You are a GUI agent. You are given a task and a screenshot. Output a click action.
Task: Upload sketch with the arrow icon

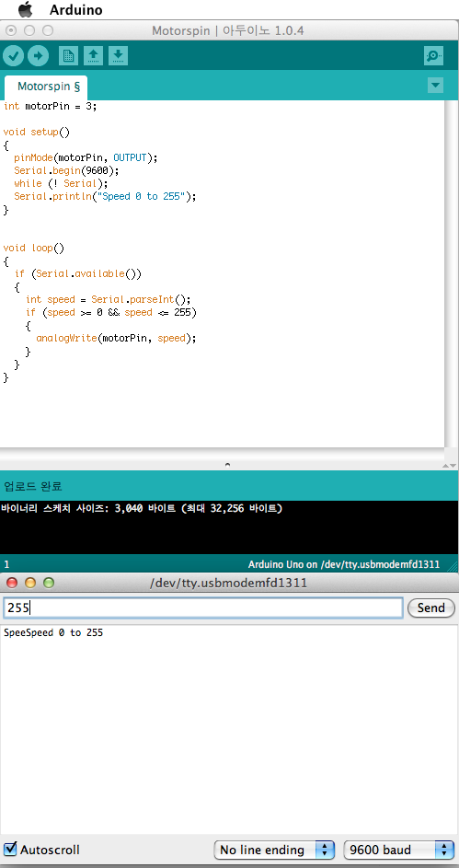pos(38,56)
